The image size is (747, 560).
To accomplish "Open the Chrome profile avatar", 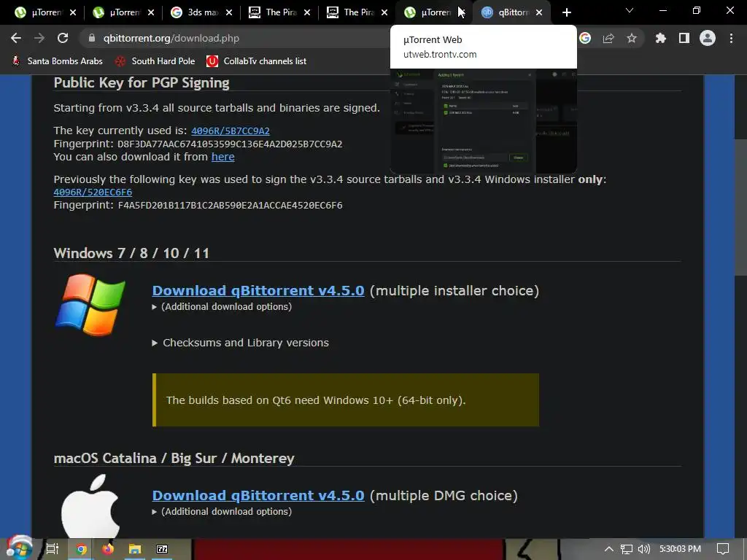I will (708, 38).
